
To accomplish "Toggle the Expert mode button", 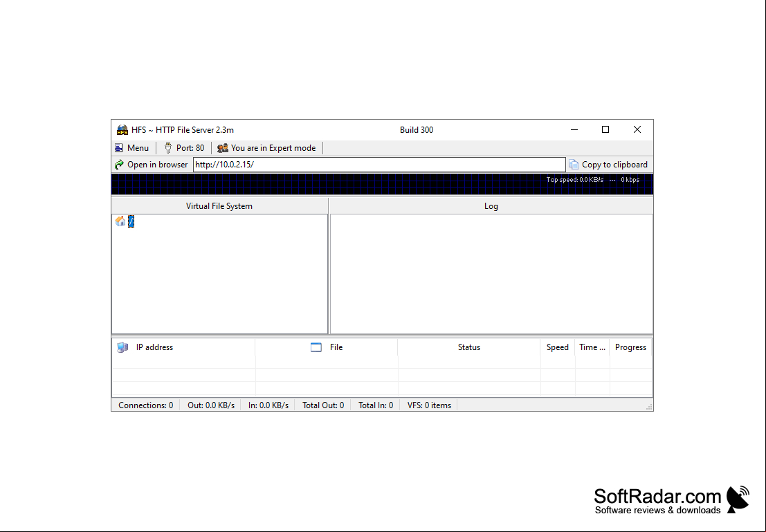I will click(x=266, y=148).
